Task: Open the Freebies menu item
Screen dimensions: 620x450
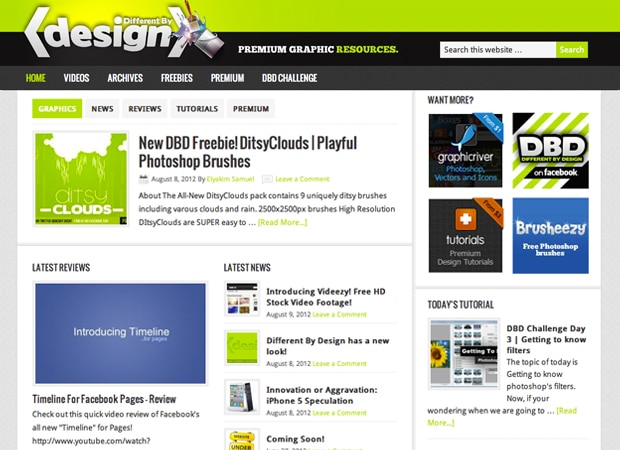Action: coord(177,78)
